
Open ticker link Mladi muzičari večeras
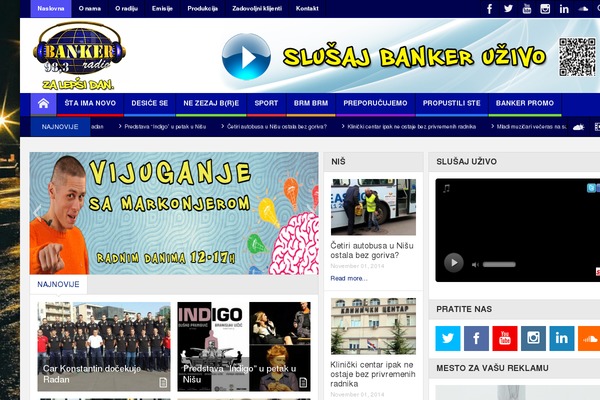(x=531, y=127)
